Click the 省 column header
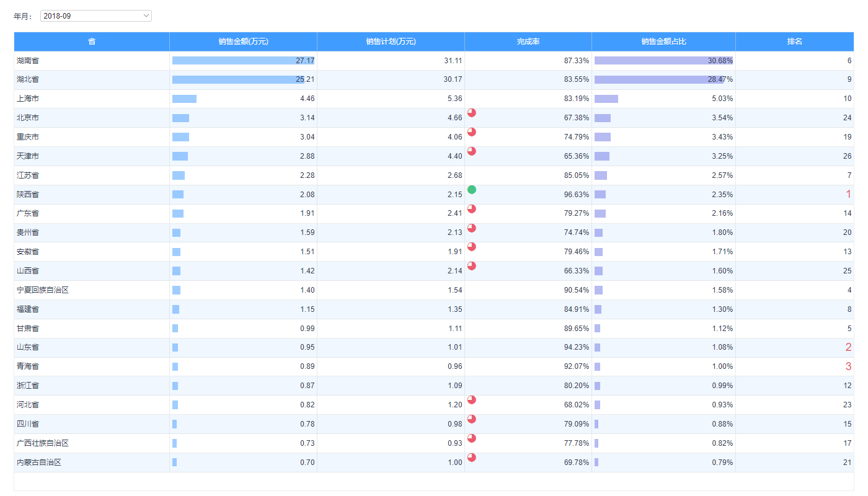Screen dimensions: 868x496 [92, 42]
